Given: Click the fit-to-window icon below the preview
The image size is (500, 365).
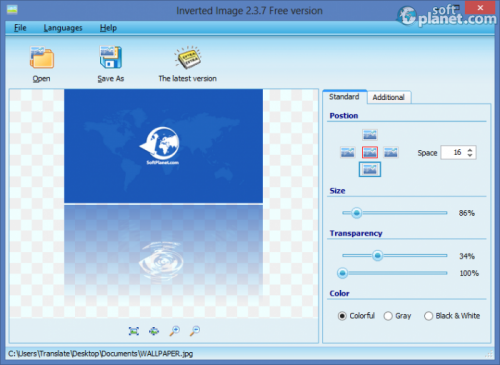Looking at the screenshot, I should coord(134,331).
